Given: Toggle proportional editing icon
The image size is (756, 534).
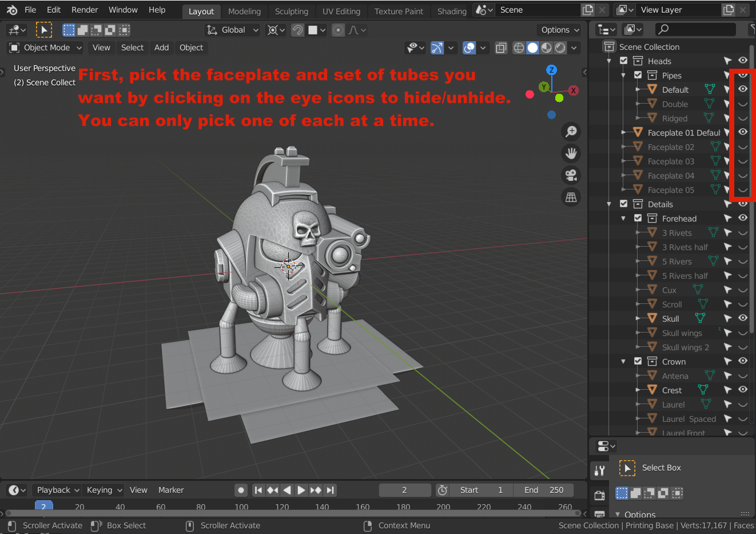Looking at the screenshot, I should [x=339, y=30].
